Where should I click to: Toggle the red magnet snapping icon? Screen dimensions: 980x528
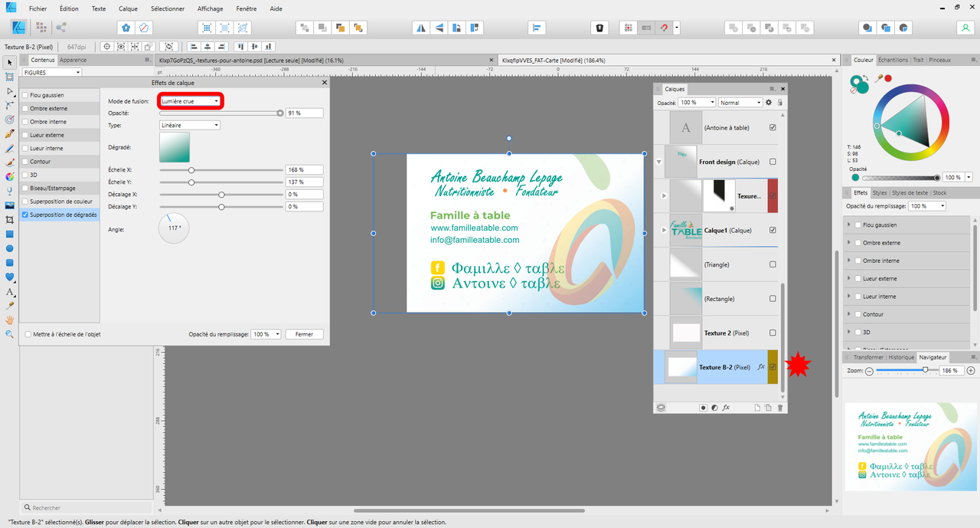[665, 28]
